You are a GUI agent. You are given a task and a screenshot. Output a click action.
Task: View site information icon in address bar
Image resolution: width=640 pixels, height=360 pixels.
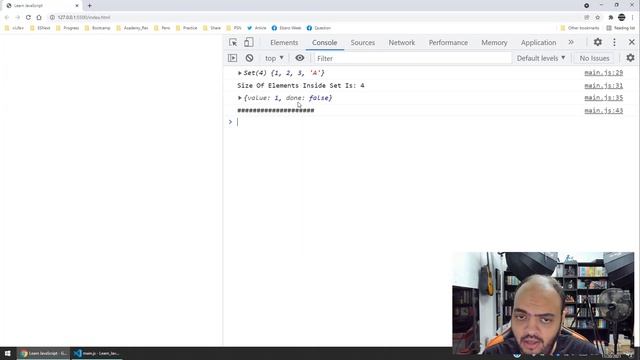tap(52, 17)
